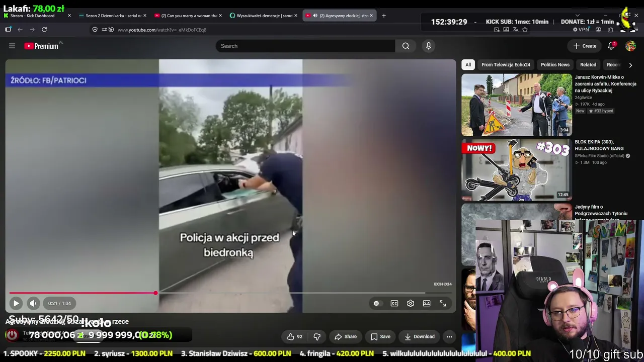Save video to a playlist
This screenshot has width=644, height=362.
(381, 337)
